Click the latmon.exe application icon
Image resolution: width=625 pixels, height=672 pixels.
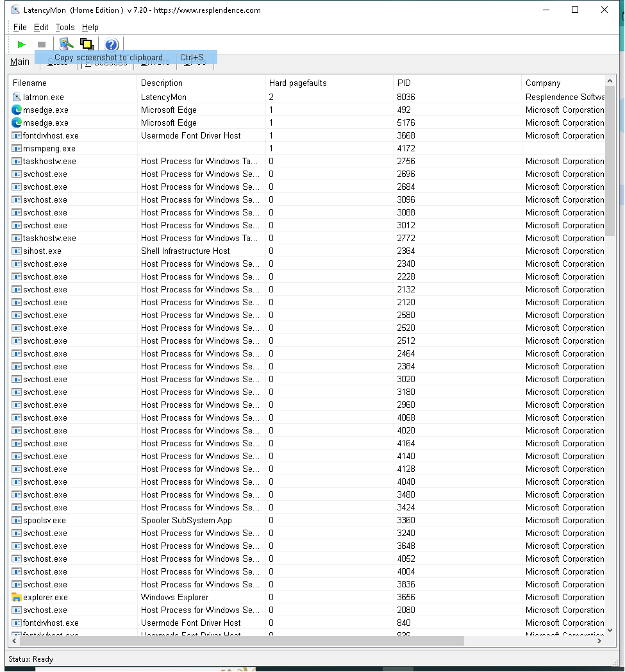tap(17, 97)
